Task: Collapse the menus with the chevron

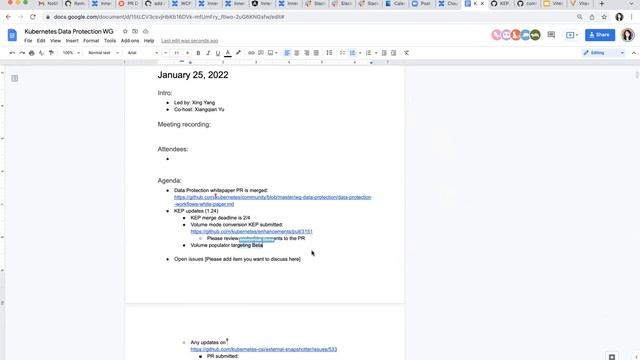Action: coord(633,53)
